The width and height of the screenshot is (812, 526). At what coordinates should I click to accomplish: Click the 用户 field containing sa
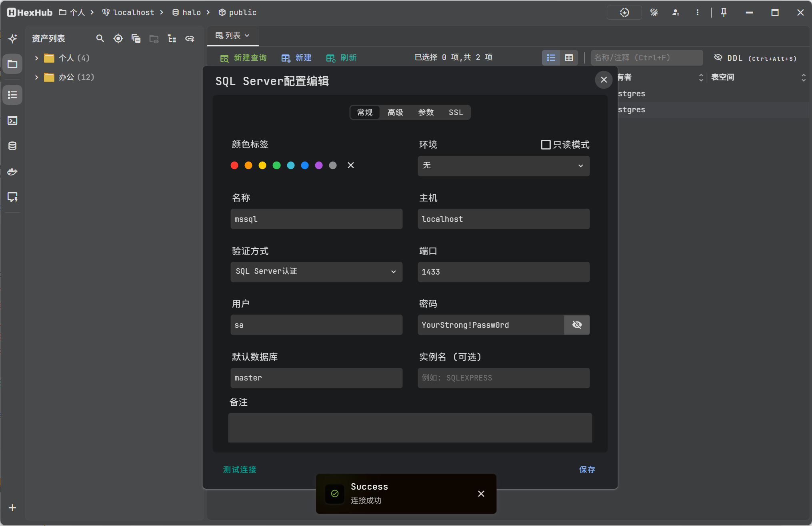(316, 325)
